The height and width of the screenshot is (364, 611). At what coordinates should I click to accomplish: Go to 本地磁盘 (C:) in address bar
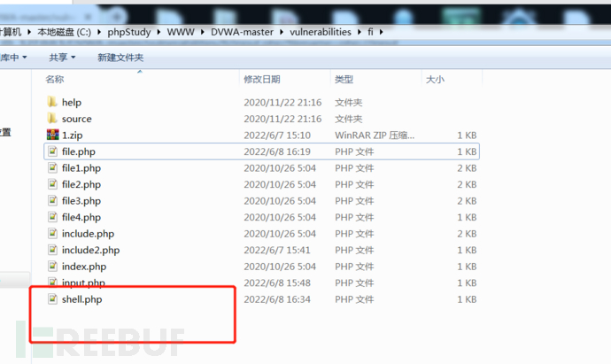pyautogui.click(x=65, y=32)
